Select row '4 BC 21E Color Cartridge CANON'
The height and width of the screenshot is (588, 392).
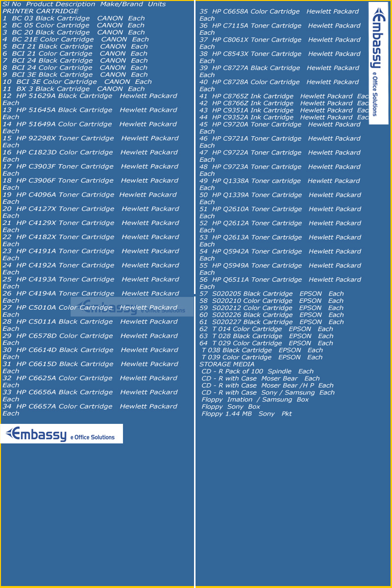[x=75, y=39]
